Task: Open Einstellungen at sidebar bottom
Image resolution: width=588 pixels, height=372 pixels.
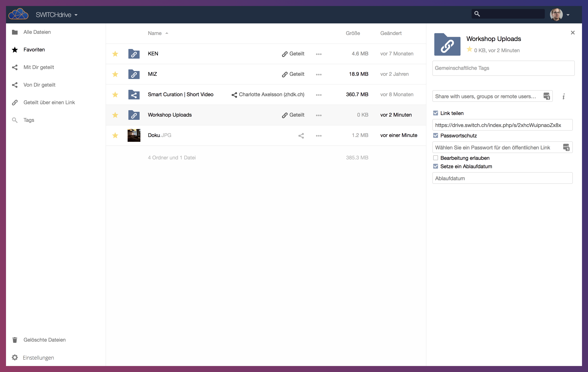Action: (x=38, y=357)
